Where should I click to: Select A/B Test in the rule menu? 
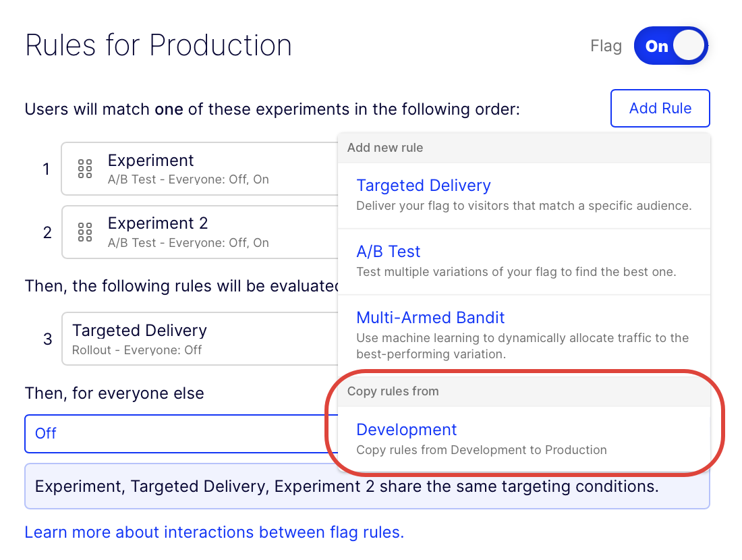point(388,252)
